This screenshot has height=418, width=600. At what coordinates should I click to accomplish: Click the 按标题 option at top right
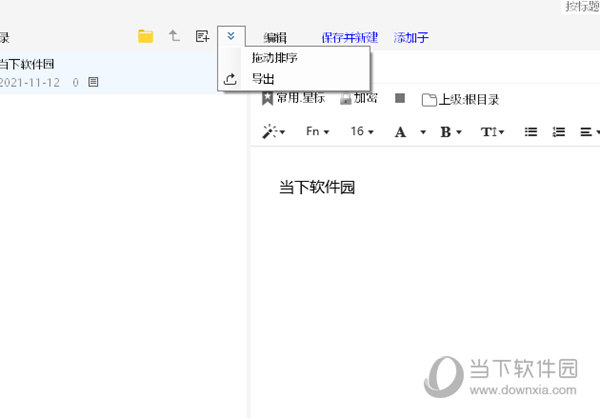(582, 6)
